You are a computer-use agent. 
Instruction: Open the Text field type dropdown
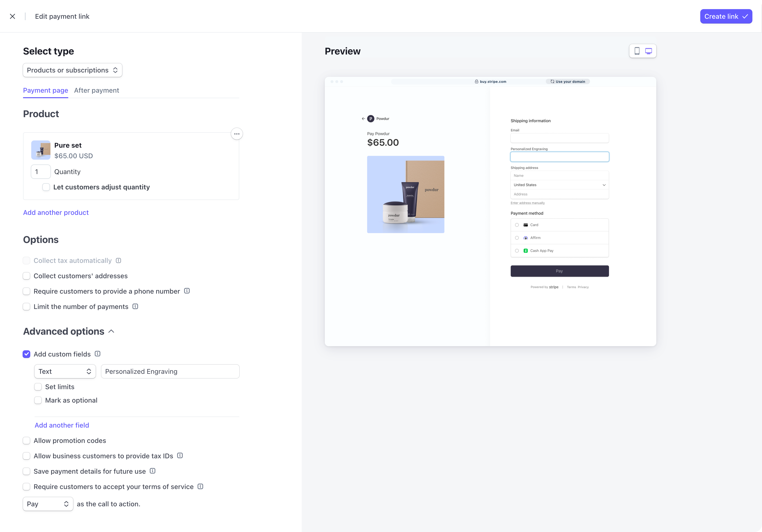pyautogui.click(x=65, y=371)
